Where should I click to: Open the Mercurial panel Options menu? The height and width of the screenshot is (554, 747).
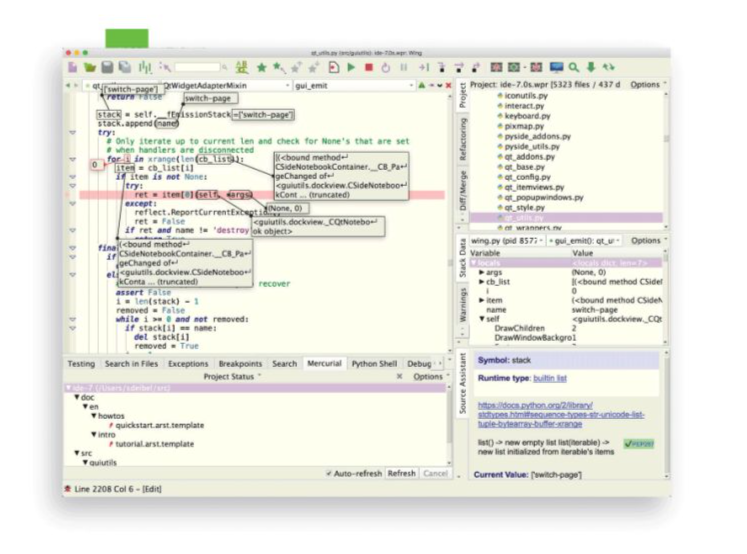tap(431, 376)
